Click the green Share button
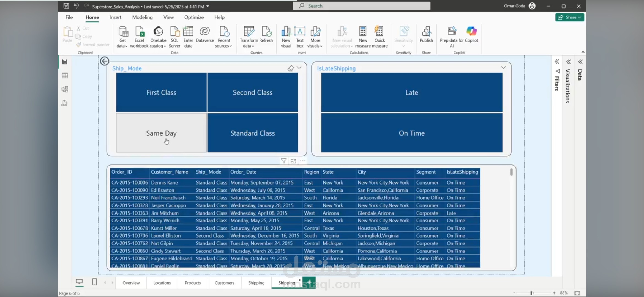This screenshot has width=644, height=297. 569,17
